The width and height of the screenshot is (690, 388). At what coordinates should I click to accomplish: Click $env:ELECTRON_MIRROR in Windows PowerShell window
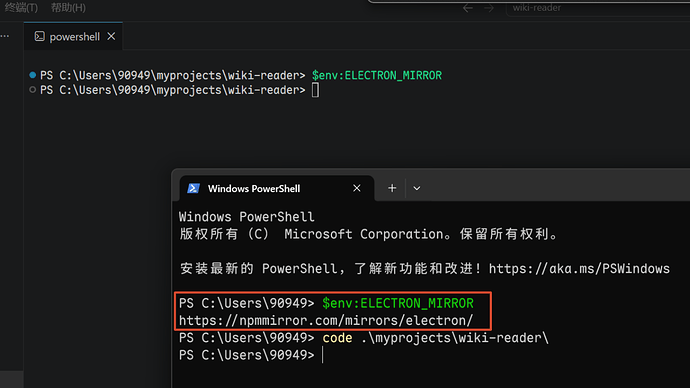[398, 303]
